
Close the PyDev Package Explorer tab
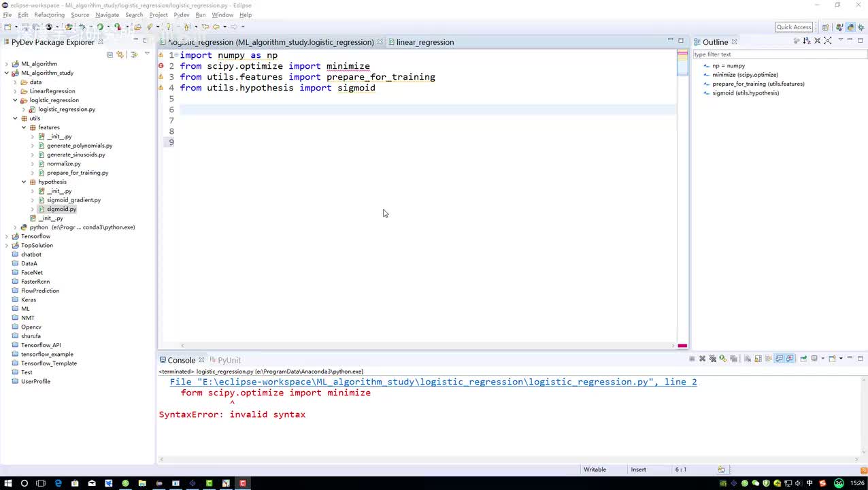(101, 42)
